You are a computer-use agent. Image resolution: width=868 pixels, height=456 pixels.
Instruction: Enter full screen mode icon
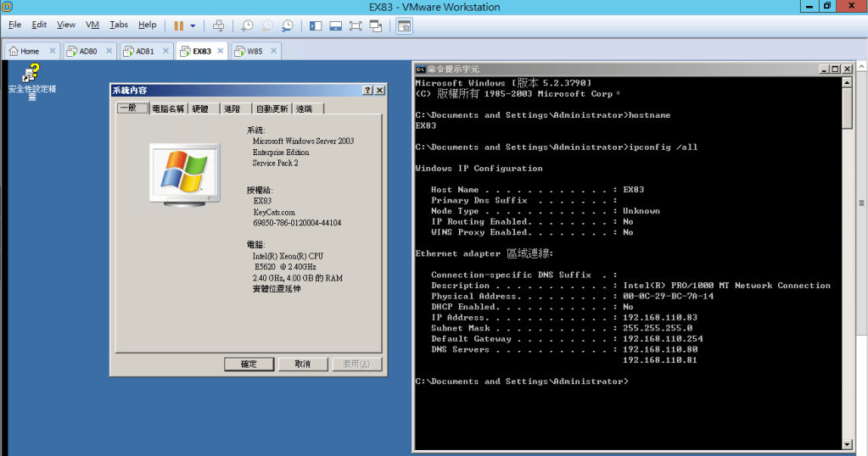pyautogui.click(x=356, y=25)
